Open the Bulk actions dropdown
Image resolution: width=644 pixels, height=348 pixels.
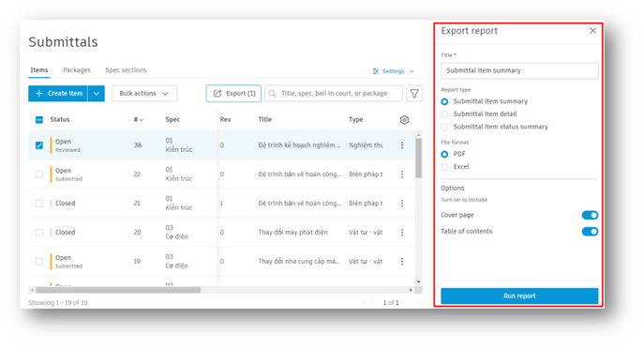144,94
